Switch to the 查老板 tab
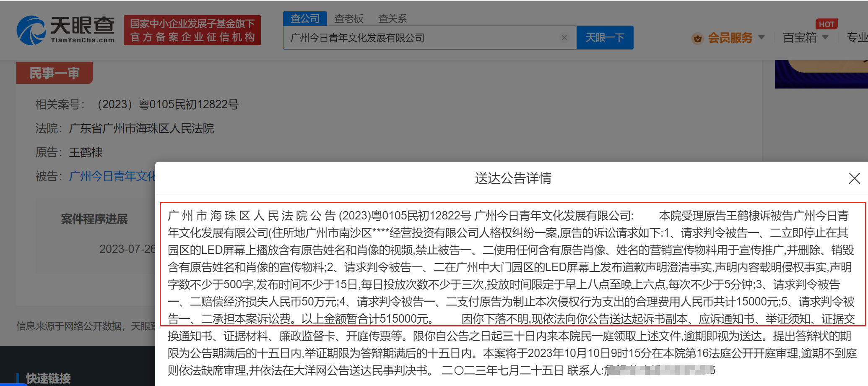Viewport: 868px width, 386px height. (x=348, y=18)
